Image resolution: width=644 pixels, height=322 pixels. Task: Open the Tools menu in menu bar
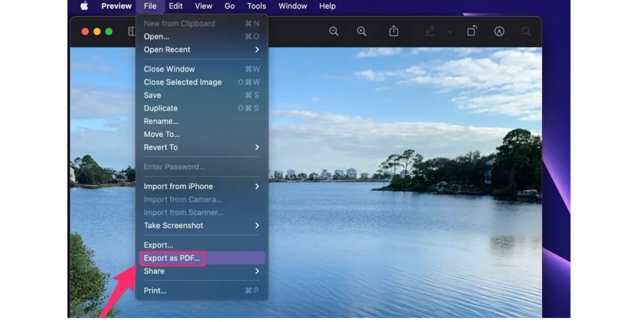click(257, 6)
